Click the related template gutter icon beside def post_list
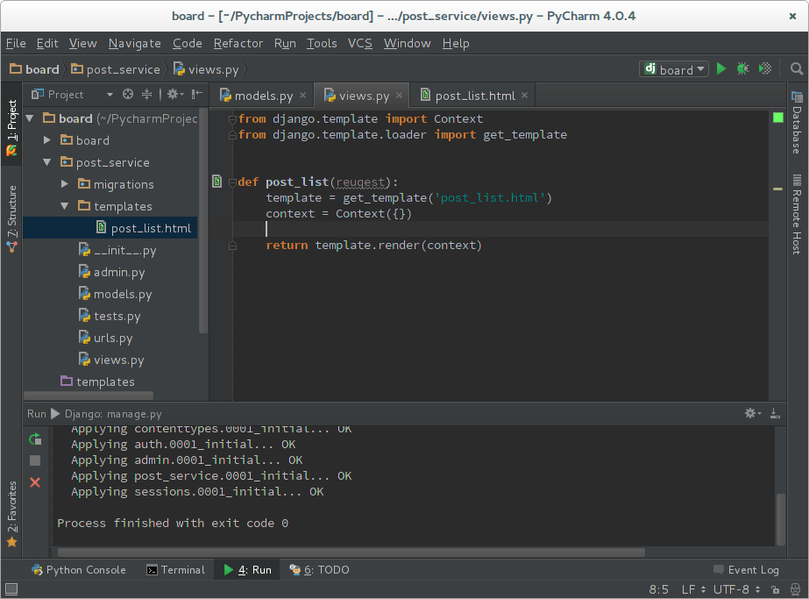809x599 pixels. (x=217, y=181)
